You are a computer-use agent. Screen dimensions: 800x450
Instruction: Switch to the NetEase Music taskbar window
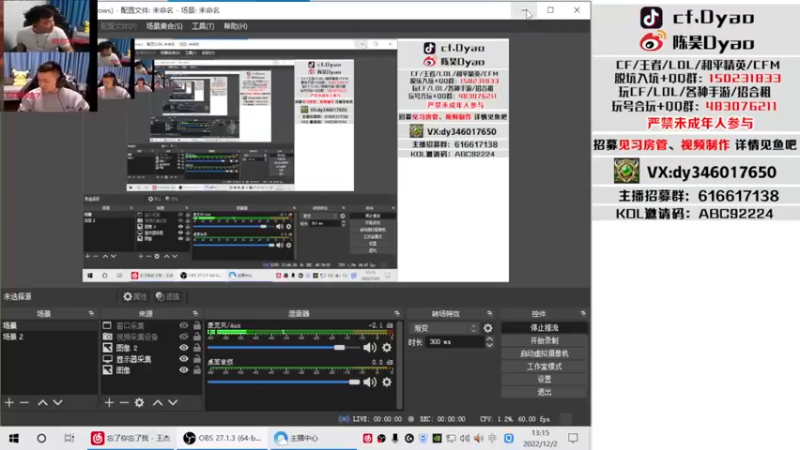tap(131, 438)
